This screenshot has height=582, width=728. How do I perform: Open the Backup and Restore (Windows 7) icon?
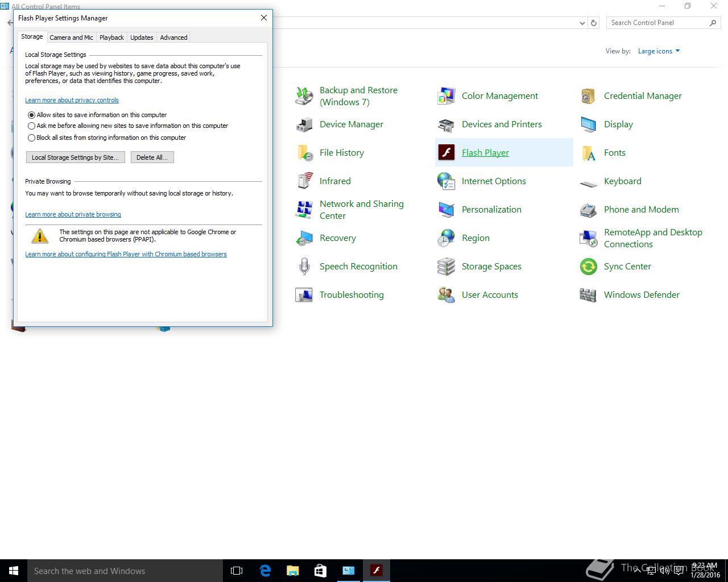304,96
